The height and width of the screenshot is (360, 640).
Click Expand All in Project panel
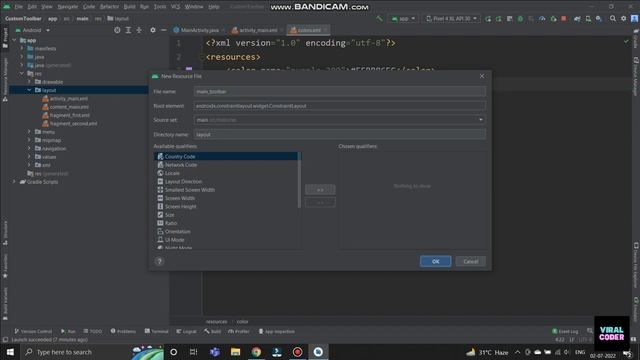click(x=128, y=30)
